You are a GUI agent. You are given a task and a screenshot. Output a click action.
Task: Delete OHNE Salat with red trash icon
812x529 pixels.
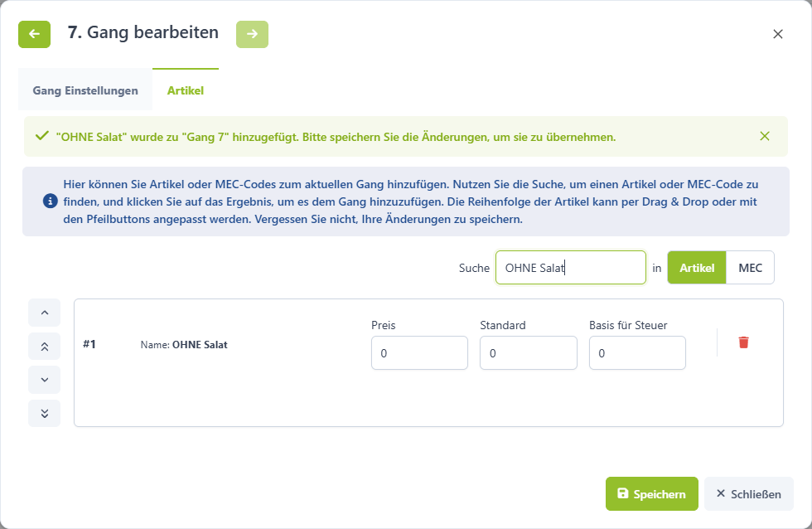click(x=744, y=342)
